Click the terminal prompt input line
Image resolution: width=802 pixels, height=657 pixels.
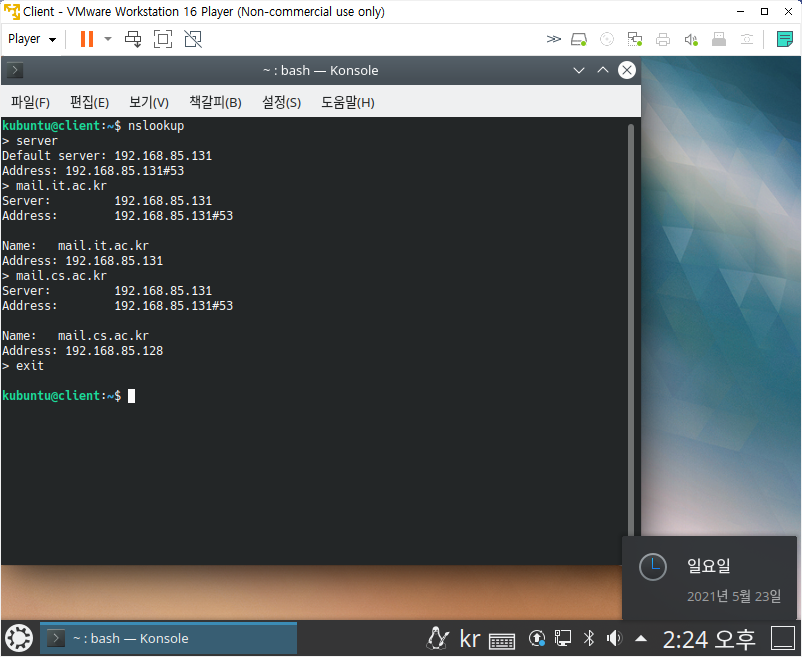(69, 396)
